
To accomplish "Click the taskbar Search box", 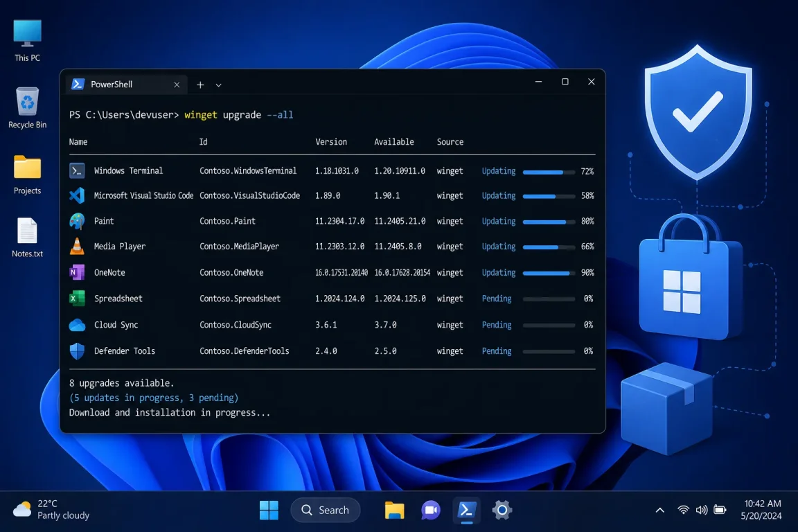I will point(325,510).
